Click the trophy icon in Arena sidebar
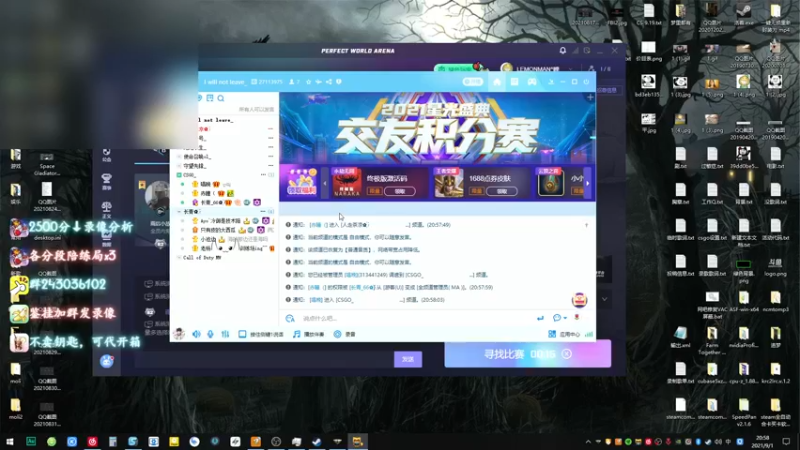The width and height of the screenshot is (800, 450). tap(106, 179)
